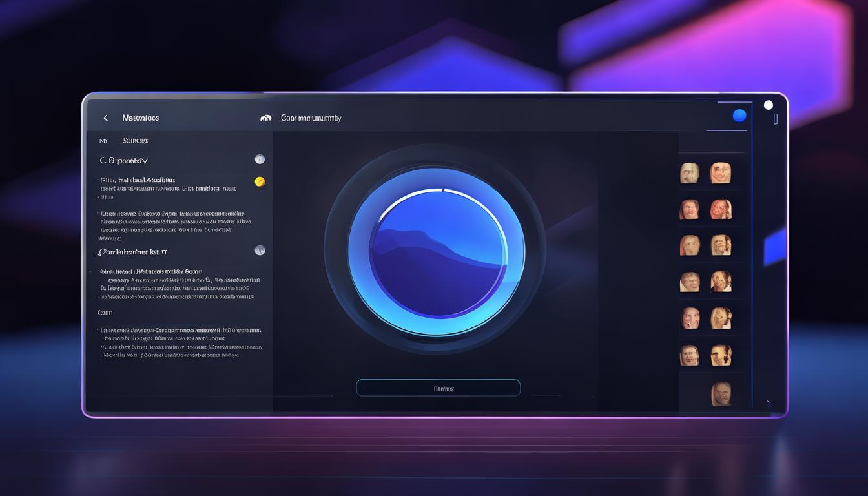This screenshot has height=496, width=868.
Task: Click the white dot at the window corner
Action: [x=768, y=105]
